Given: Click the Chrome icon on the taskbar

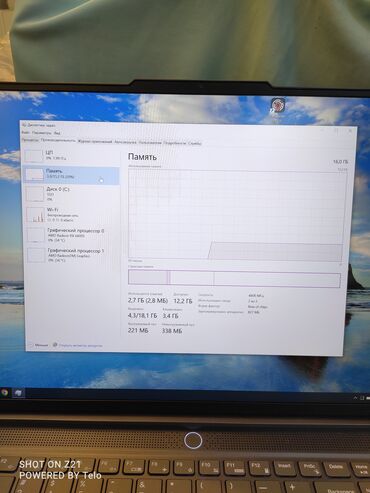Looking at the screenshot, I should pyautogui.click(x=5, y=392).
